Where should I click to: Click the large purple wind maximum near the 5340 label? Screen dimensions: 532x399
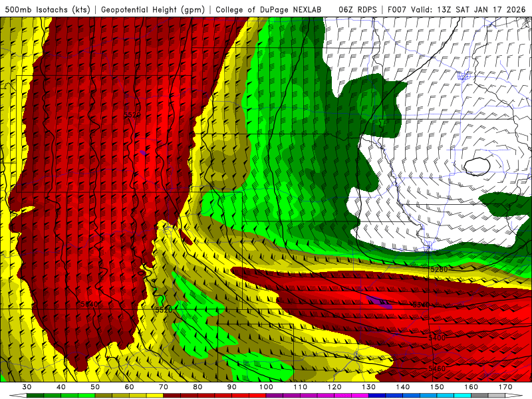379,301
